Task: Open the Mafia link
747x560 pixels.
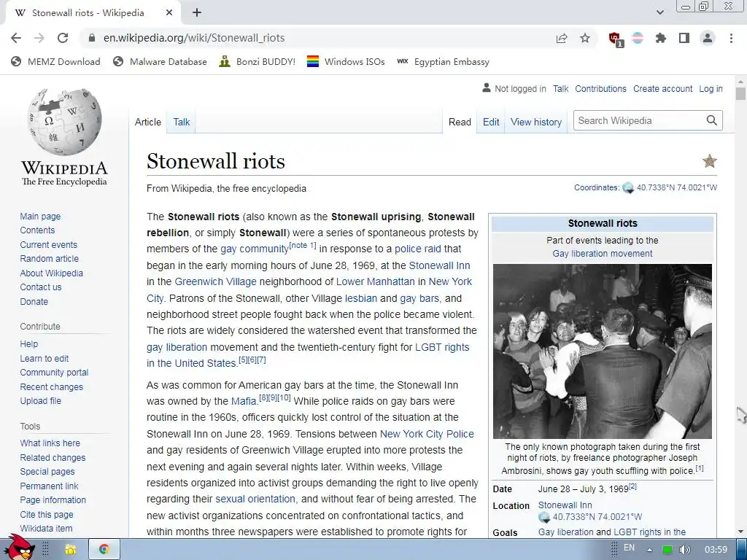Action: (244, 401)
